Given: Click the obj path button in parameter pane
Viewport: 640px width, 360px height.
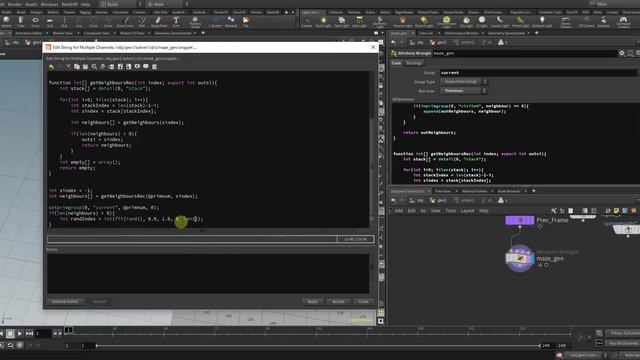Looking at the screenshot, I should pyautogui.click(x=417, y=42).
